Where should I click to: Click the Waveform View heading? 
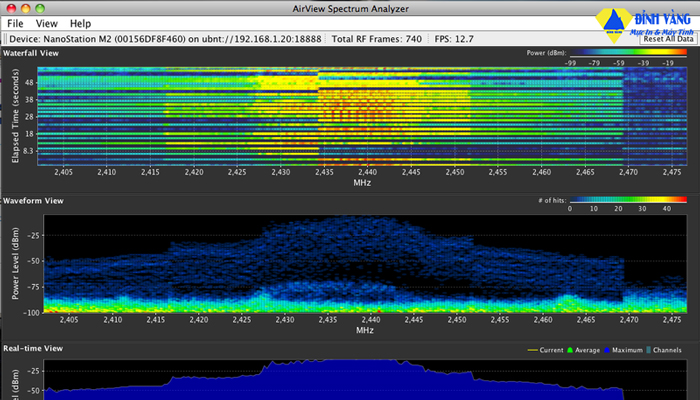[x=33, y=201]
